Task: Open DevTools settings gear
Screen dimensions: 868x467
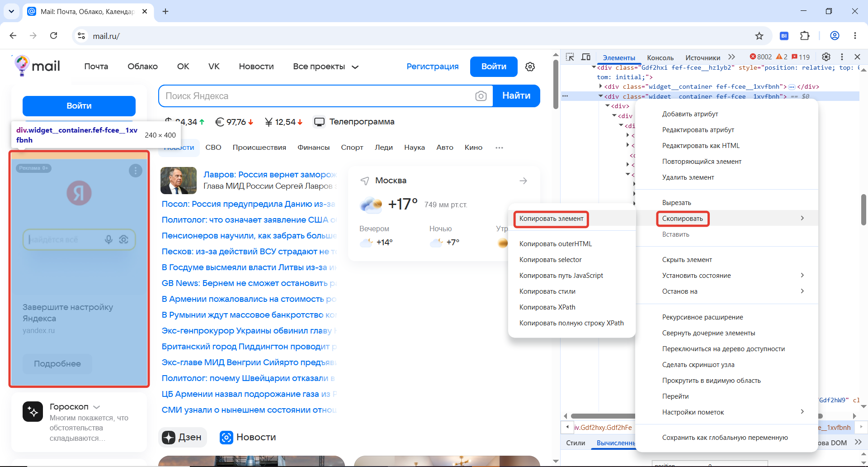Action: tap(826, 57)
